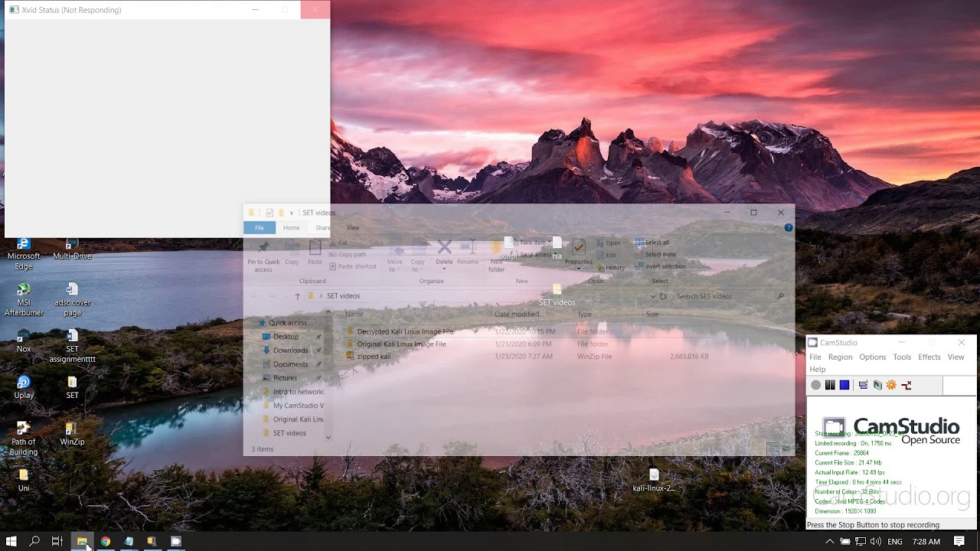Refresh the SET videos folder view

[663, 296]
